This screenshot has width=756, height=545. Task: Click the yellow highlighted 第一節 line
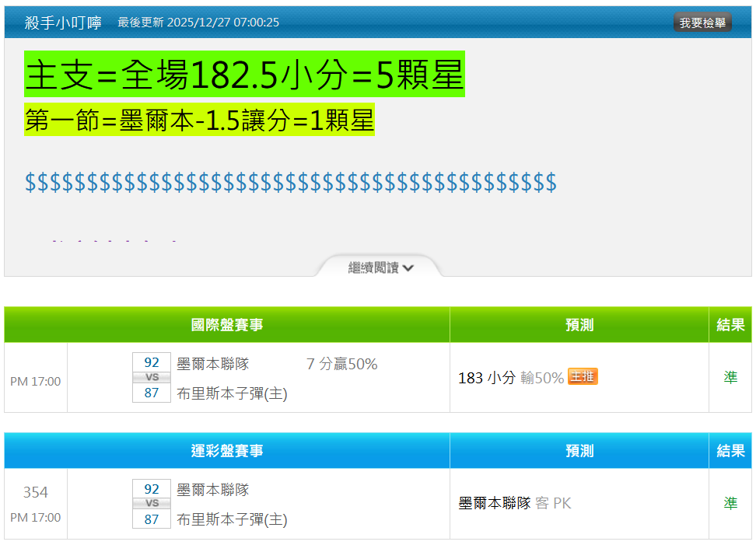click(x=199, y=121)
